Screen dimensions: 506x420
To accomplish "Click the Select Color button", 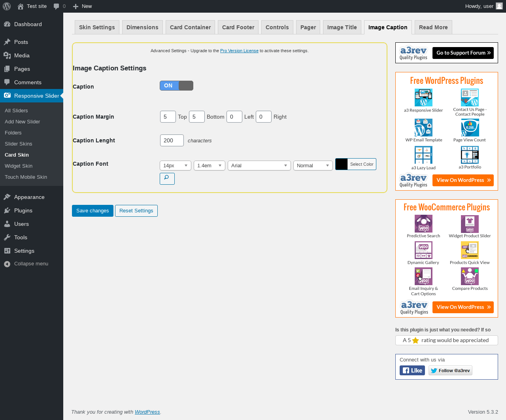I will coord(362,164).
